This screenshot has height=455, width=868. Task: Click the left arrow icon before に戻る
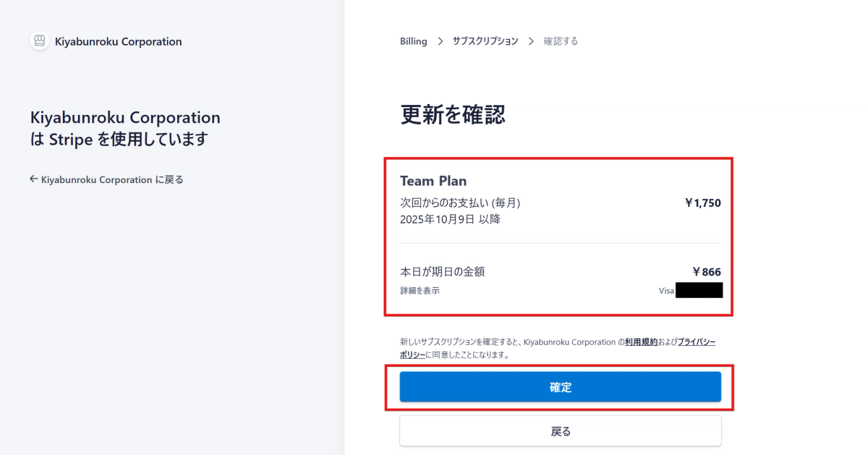point(33,179)
